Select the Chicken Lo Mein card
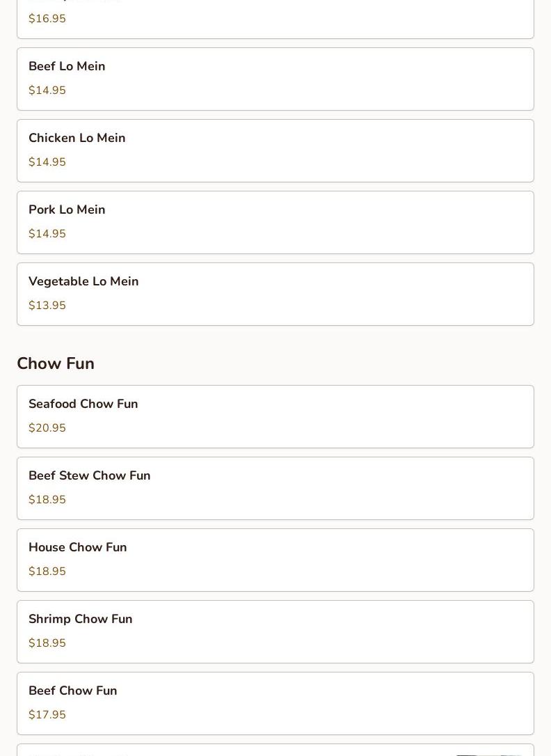Image resolution: width=551 pixels, height=756 pixels. 275,151
